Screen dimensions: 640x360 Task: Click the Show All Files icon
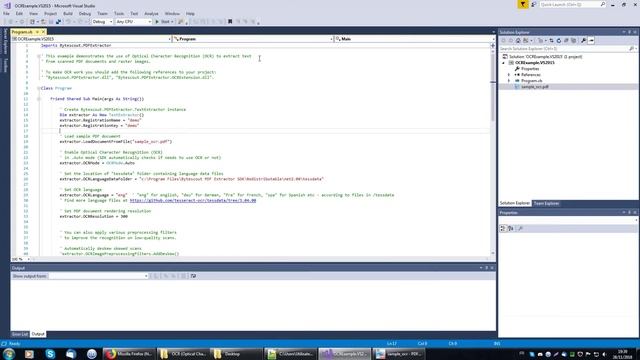tap(573, 40)
